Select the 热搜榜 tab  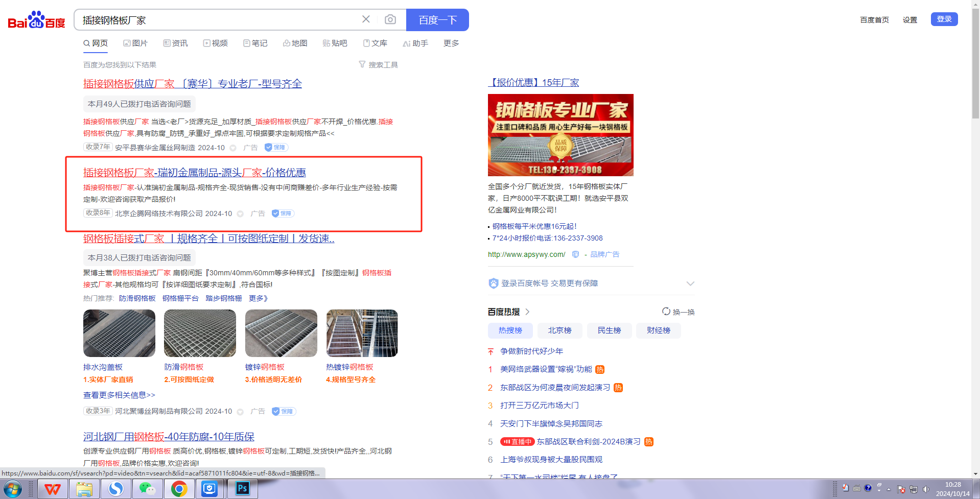point(510,330)
